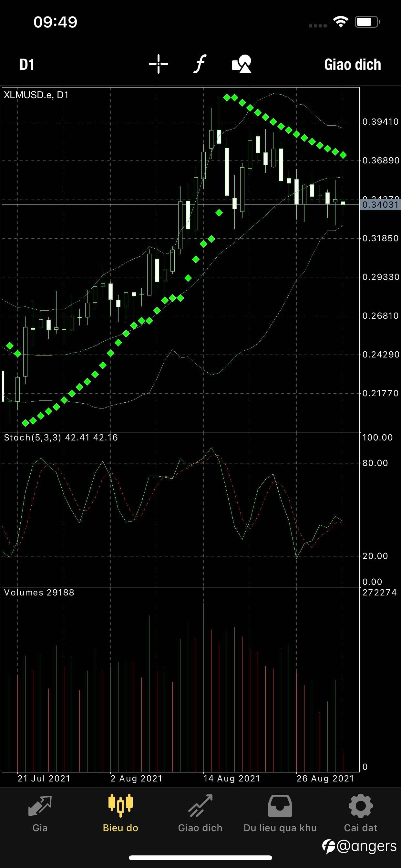The width and height of the screenshot is (401, 868).
Task: Activate the crosshair tool
Action: click(159, 64)
